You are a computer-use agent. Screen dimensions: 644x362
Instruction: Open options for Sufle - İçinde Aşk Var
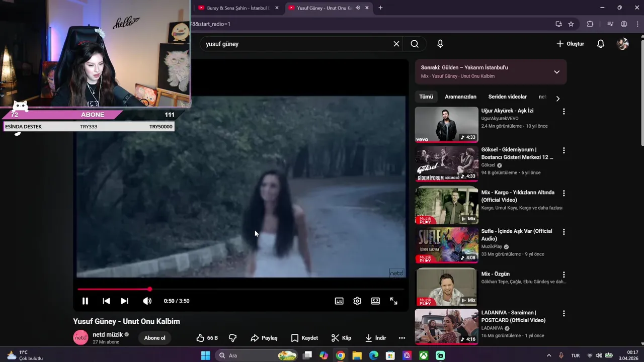point(563,232)
